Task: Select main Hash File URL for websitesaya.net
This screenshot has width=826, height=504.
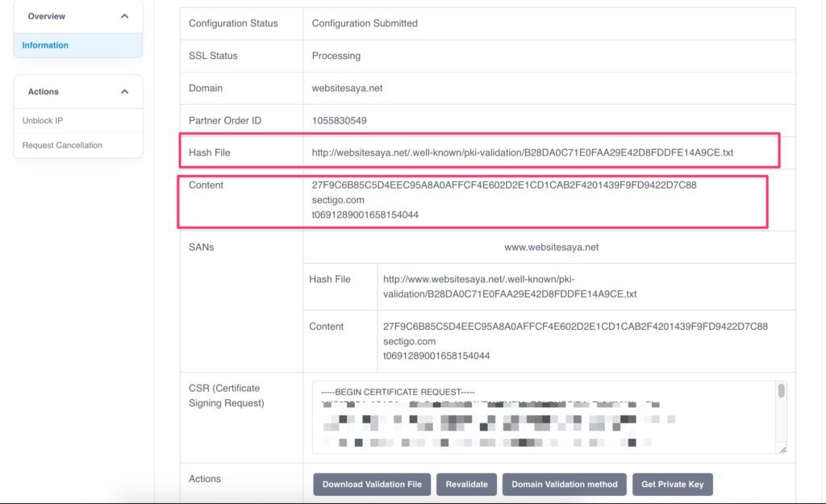Action: pyautogui.click(x=522, y=152)
